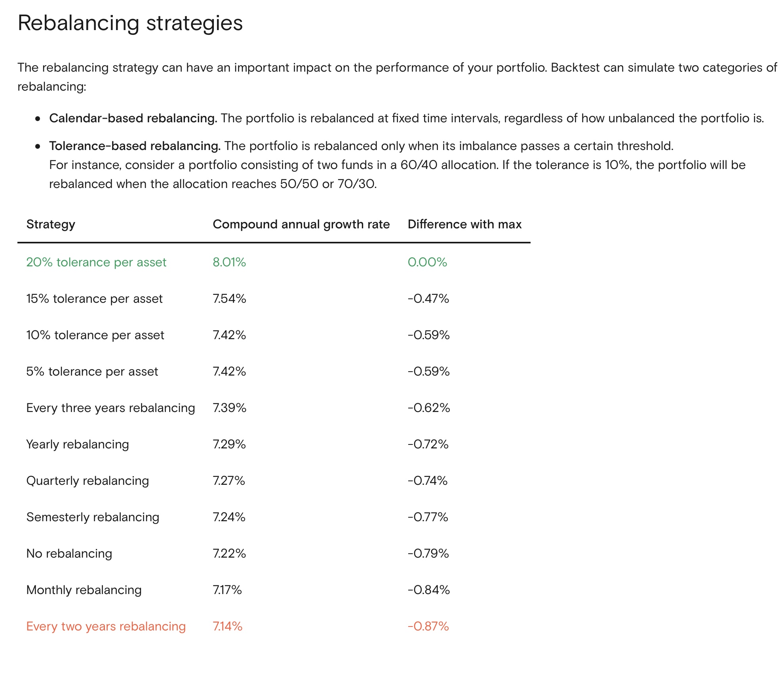
Task: Select the No rebalancing row
Action: point(69,554)
